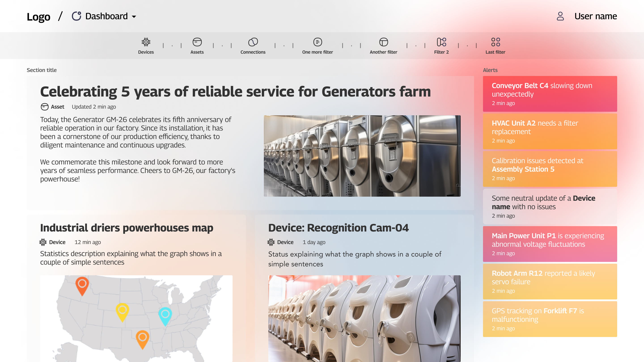Select the One more filter icon
The height and width of the screenshot is (362, 644).
(318, 42)
